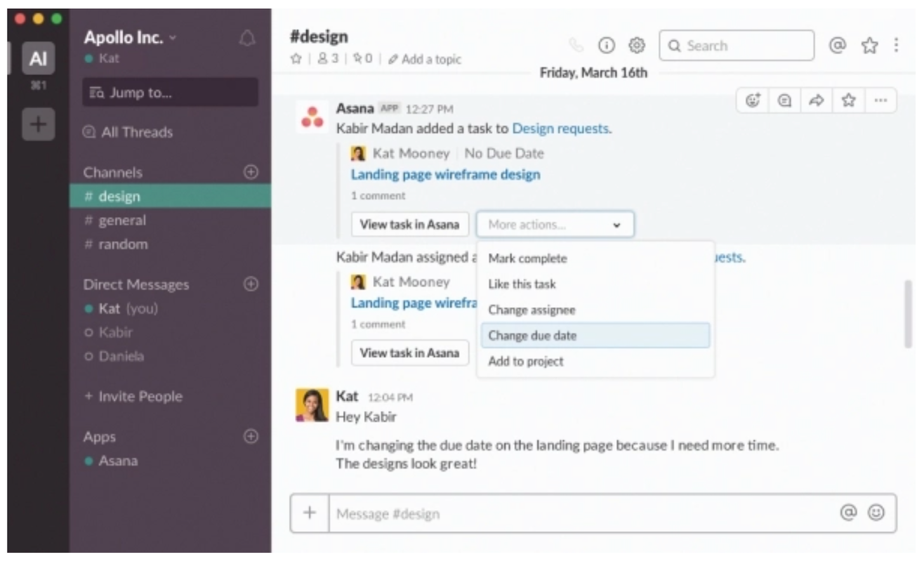Start a thread on the Asana message
Screen dimensions: 924x566
pos(784,100)
